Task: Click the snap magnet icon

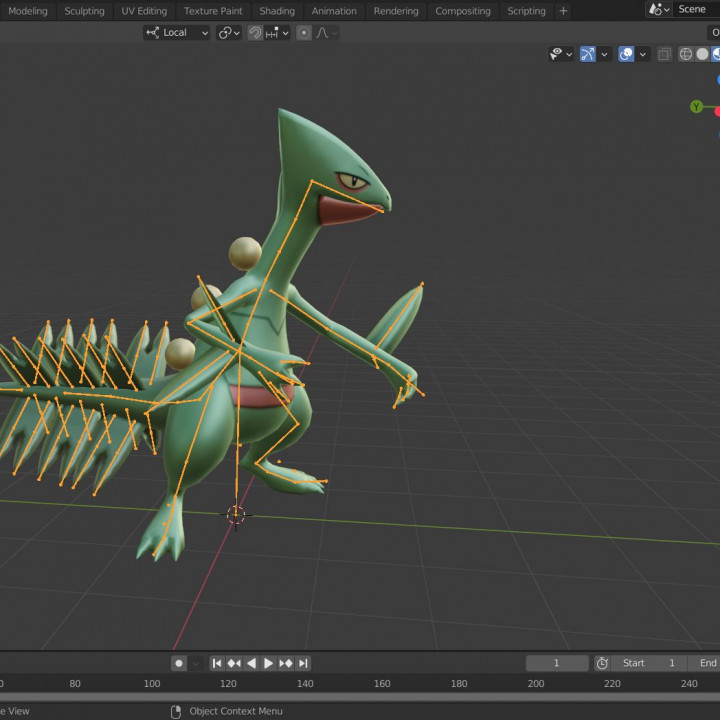Action: (x=255, y=32)
